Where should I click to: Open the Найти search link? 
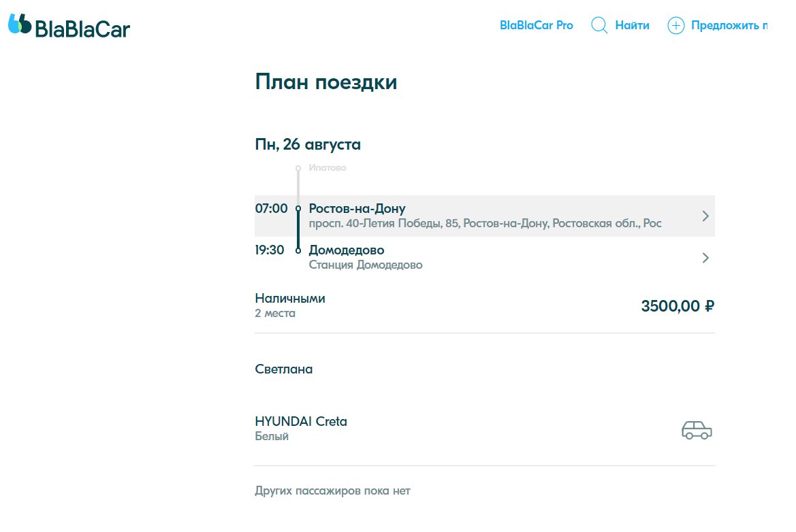click(x=632, y=25)
